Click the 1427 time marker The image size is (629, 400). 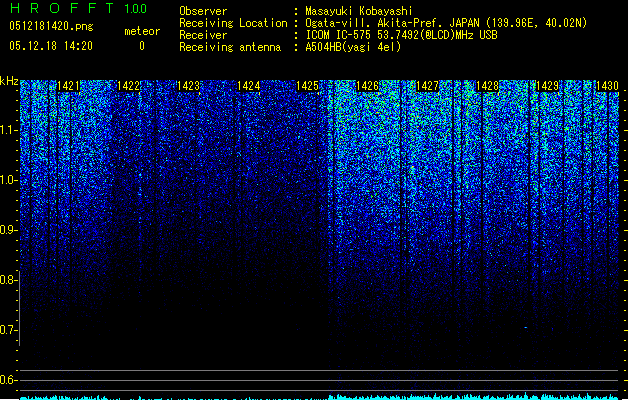(427, 86)
